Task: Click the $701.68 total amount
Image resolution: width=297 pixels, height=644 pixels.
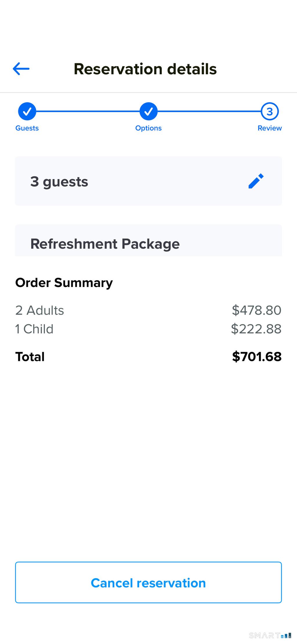Action: (x=257, y=356)
